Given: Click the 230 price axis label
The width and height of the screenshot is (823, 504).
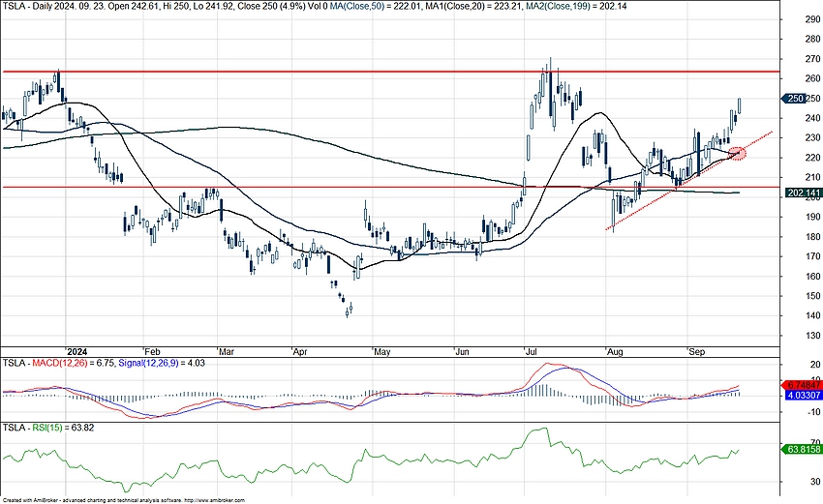Looking at the screenshot, I should 812,138.
